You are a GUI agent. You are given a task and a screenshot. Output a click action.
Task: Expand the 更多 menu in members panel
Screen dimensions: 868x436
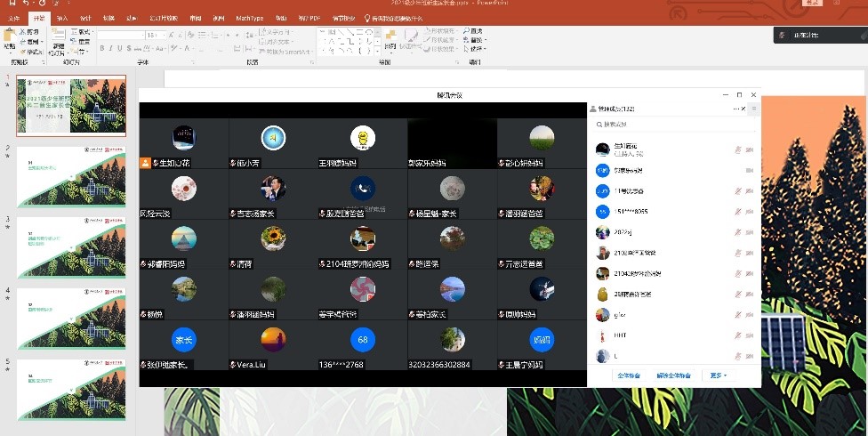point(719,375)
